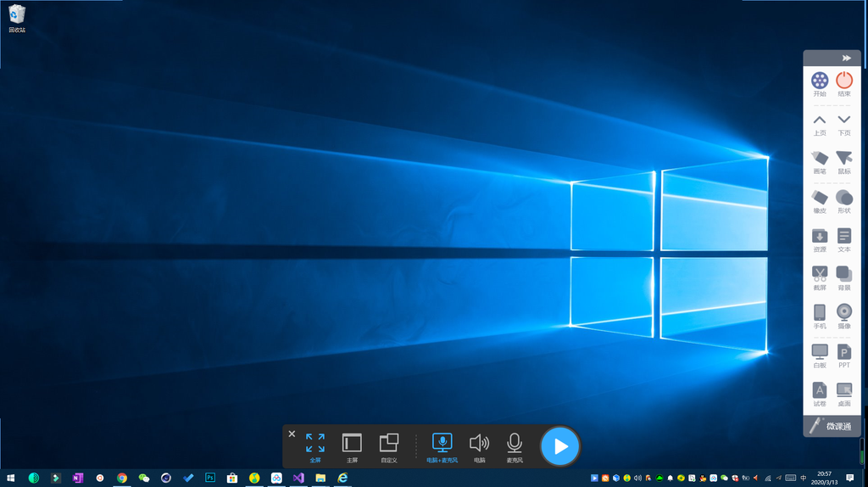The height and width of the screenshot is (487, 868).
Task: Open the blue checkmark To Do app
Action: coord(188,478)
